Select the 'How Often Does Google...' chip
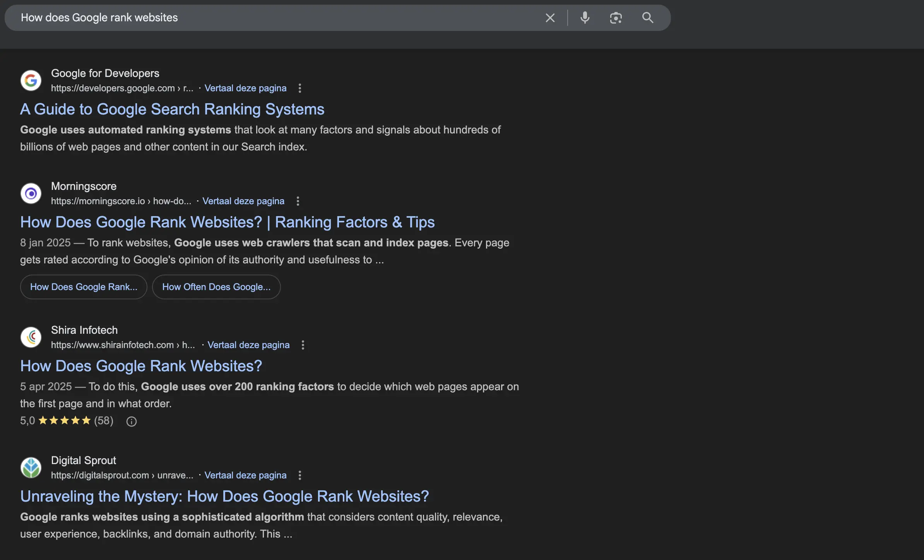The width and height of the screenshot is (924, 560). pyautogui.click(x=216, y=287)
